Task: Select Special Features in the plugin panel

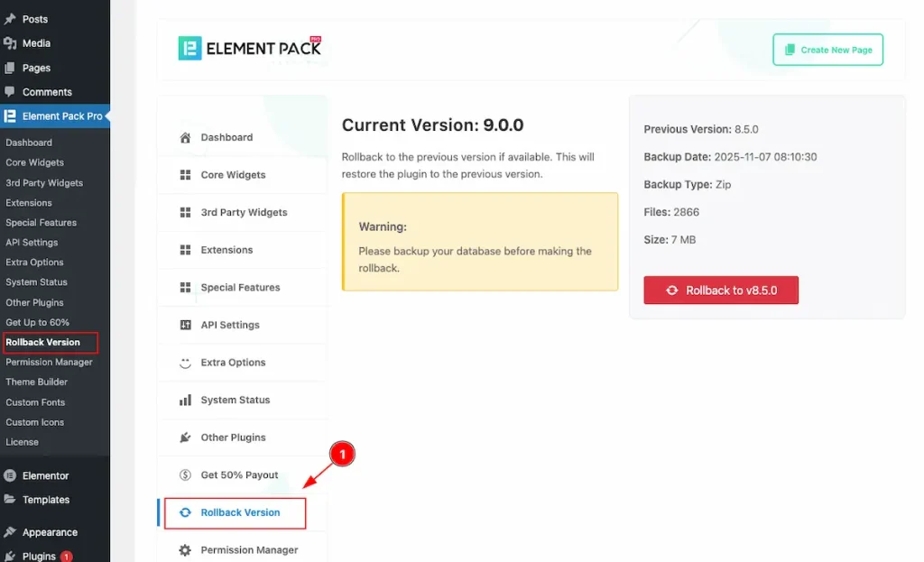Action: coord(240,288)
